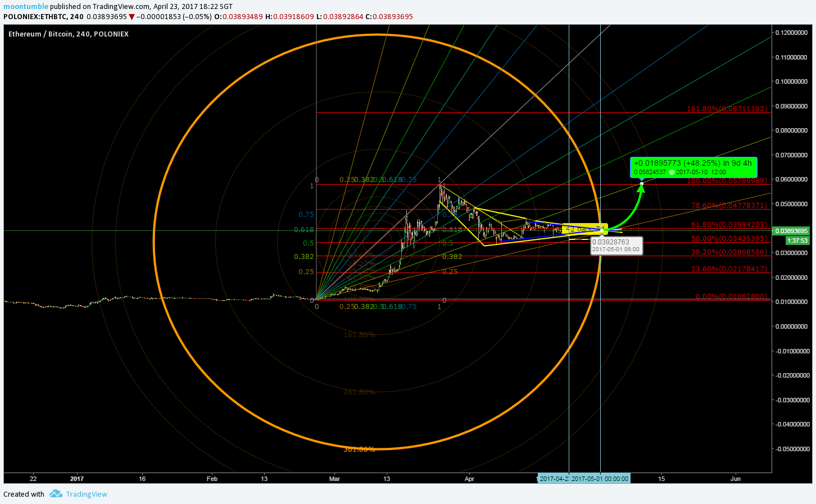
Task: Click the Feb label on time axis
Action: coord(212,479)
